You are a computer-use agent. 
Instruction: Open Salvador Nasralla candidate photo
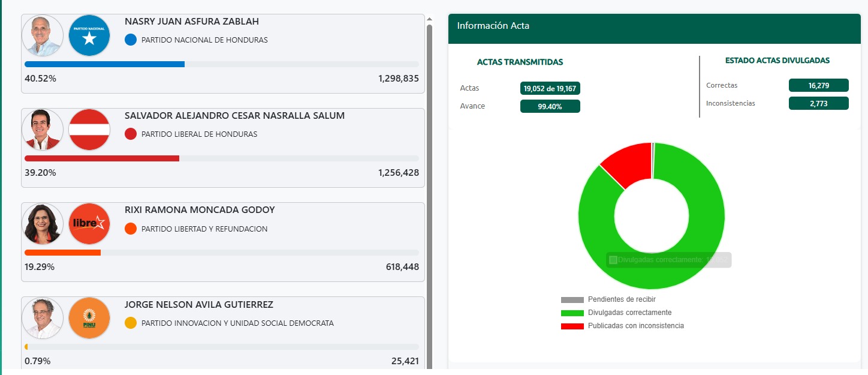43,130
